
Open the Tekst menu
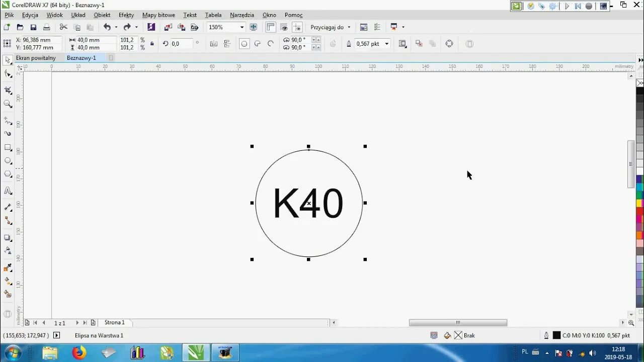pyautogui.click(x=190, y=15)
